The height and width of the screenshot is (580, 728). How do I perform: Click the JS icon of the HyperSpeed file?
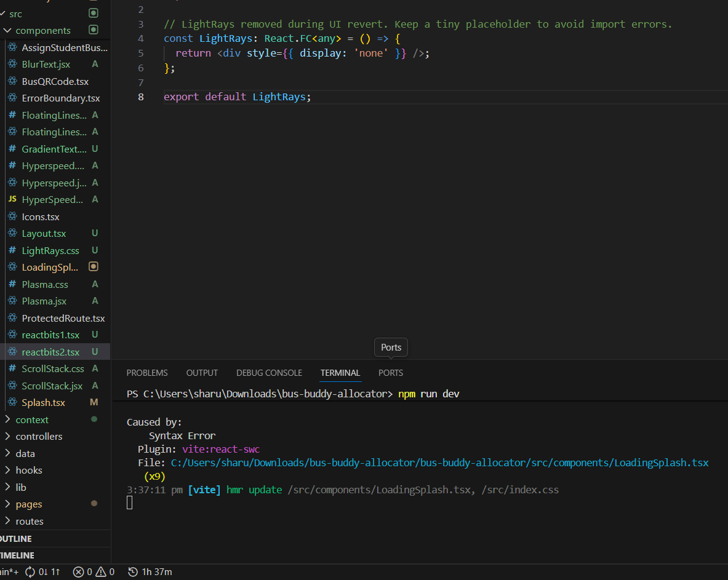(x=12, y=200)
